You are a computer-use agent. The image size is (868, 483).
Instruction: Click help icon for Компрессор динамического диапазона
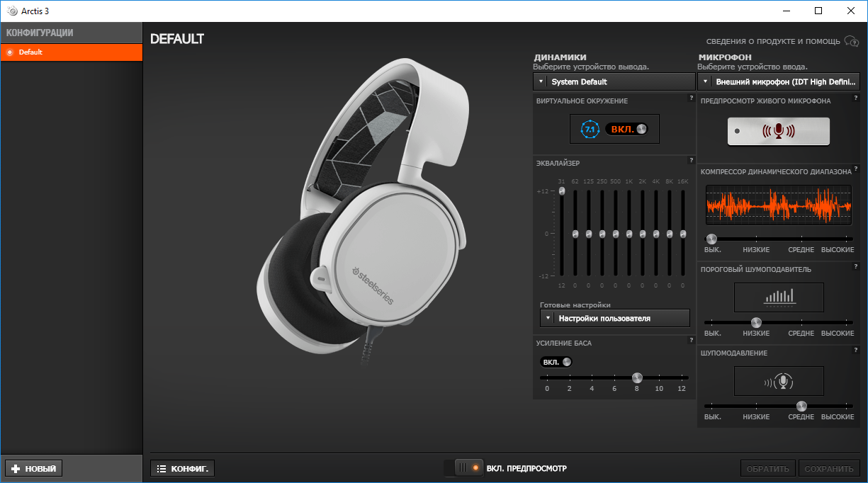pyautogui.click(x=856, y=169)
